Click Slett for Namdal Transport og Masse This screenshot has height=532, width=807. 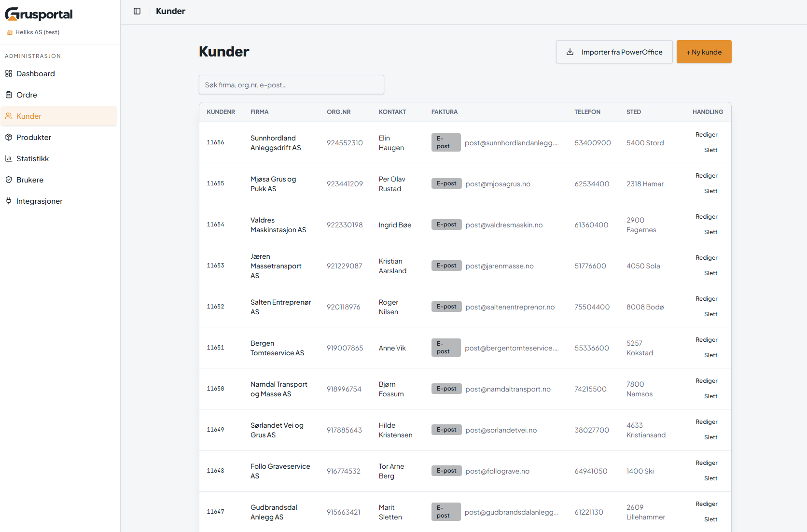(x=710, y=396)
